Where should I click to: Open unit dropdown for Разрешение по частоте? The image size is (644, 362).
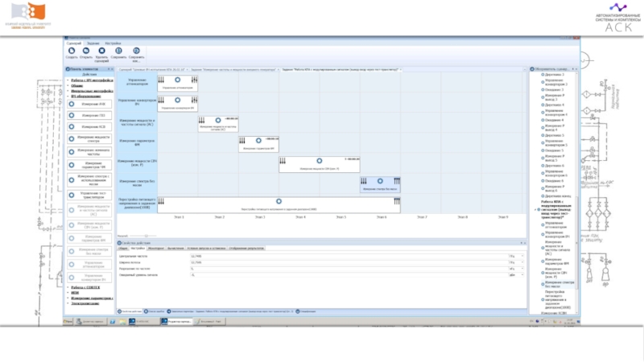(522, 269)
